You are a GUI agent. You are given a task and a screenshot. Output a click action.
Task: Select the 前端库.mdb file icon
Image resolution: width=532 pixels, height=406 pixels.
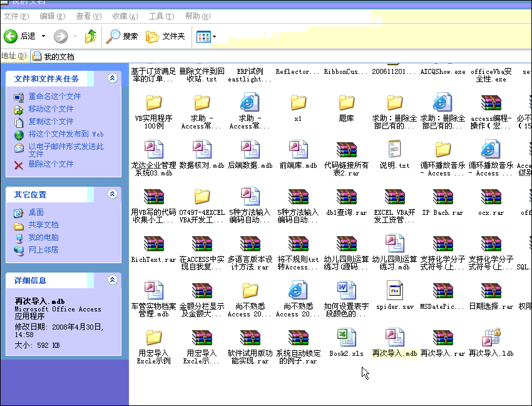tap(298, 149)
